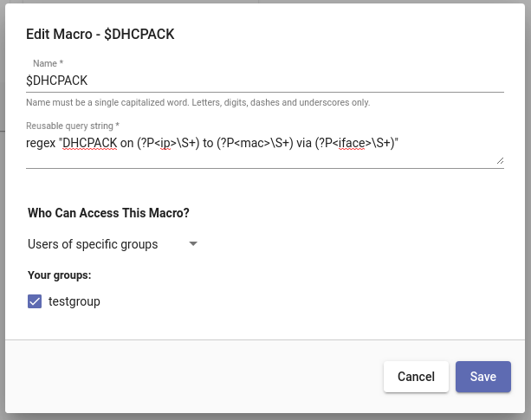Place the cursor in the underlined word DHCPACK in the query
This screenshot has width=531, height=420.
tap(90, 143)
